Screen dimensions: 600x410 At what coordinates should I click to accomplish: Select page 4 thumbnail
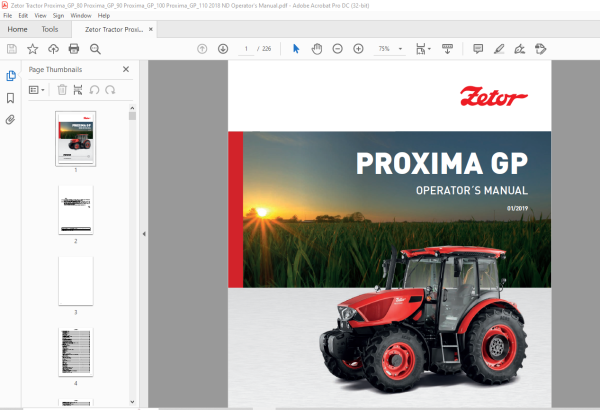pos(76,352)
